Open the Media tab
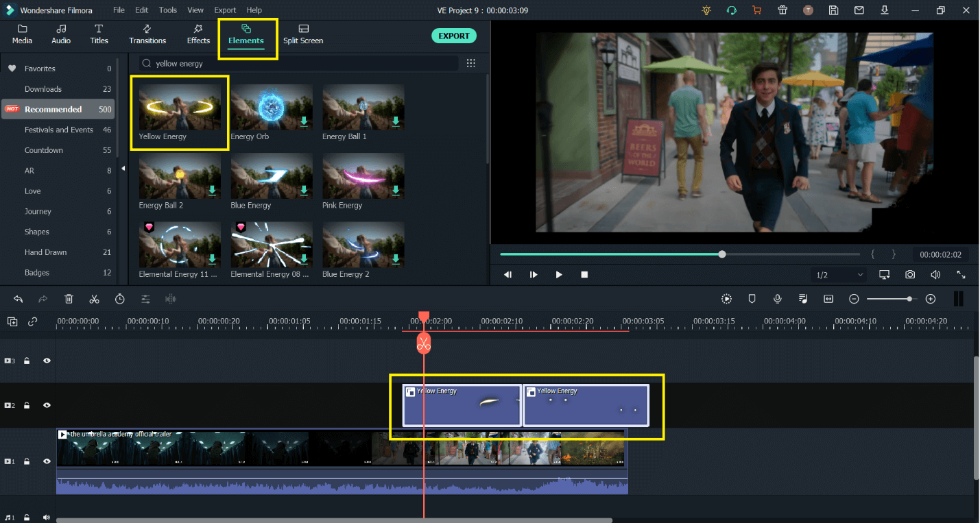Screen dimensions: 980x523 click(22, 34)
